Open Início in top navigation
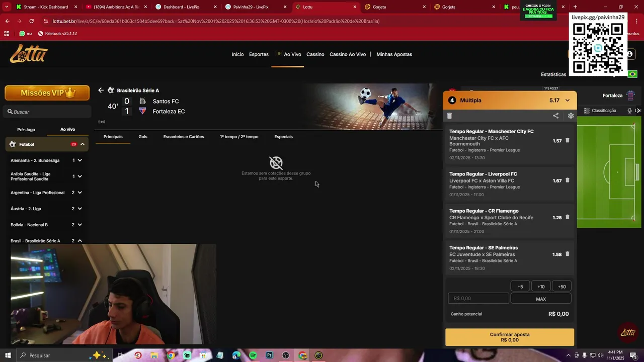Viewport: 644px width, 362px height. 237,54
